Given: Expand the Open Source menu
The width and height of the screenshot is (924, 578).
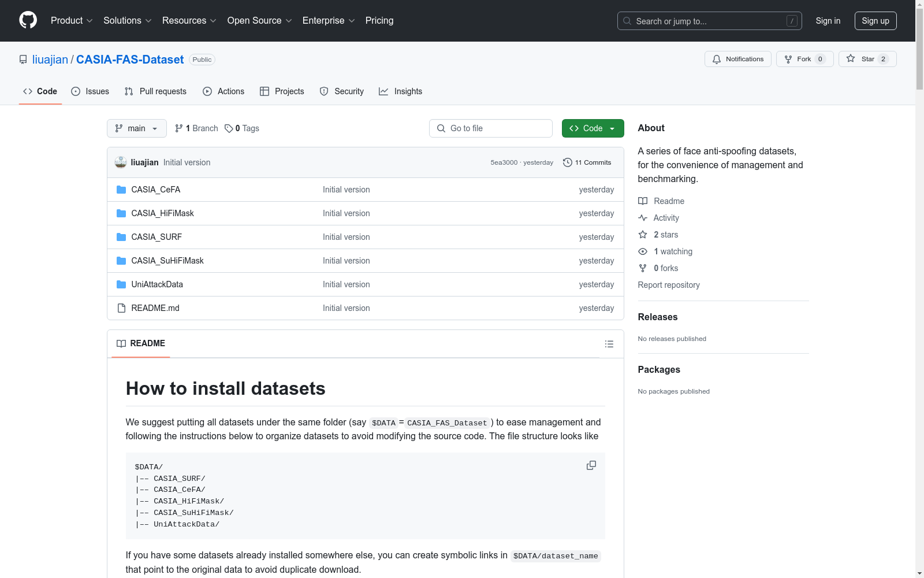Looking at the screenshot, I should pos(260,20).
